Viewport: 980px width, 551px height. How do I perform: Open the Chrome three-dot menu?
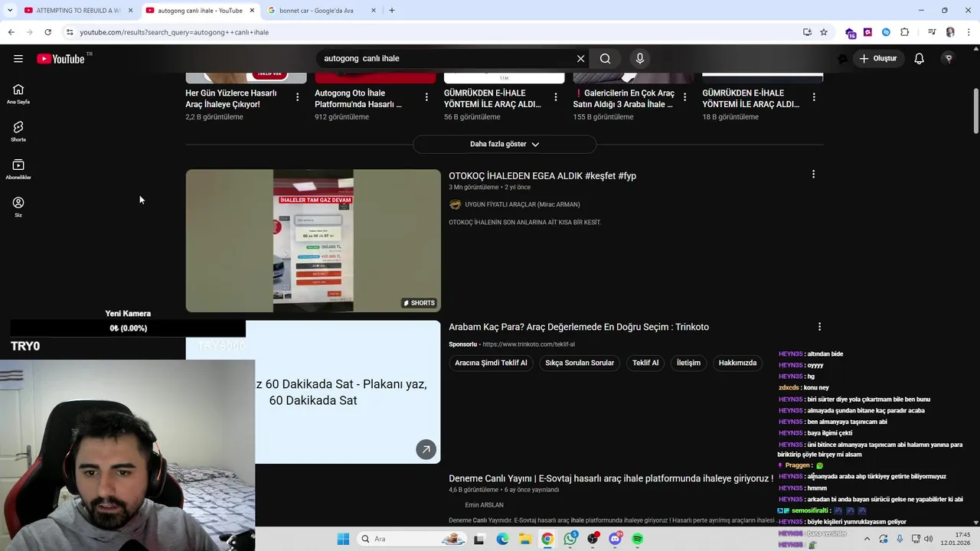click(x=967, y=32)
